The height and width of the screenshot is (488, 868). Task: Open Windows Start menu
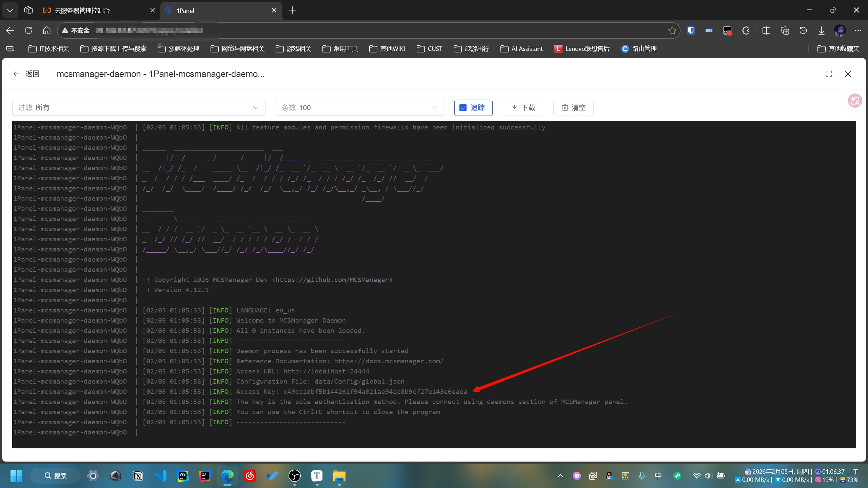click(x=16, y=476)
